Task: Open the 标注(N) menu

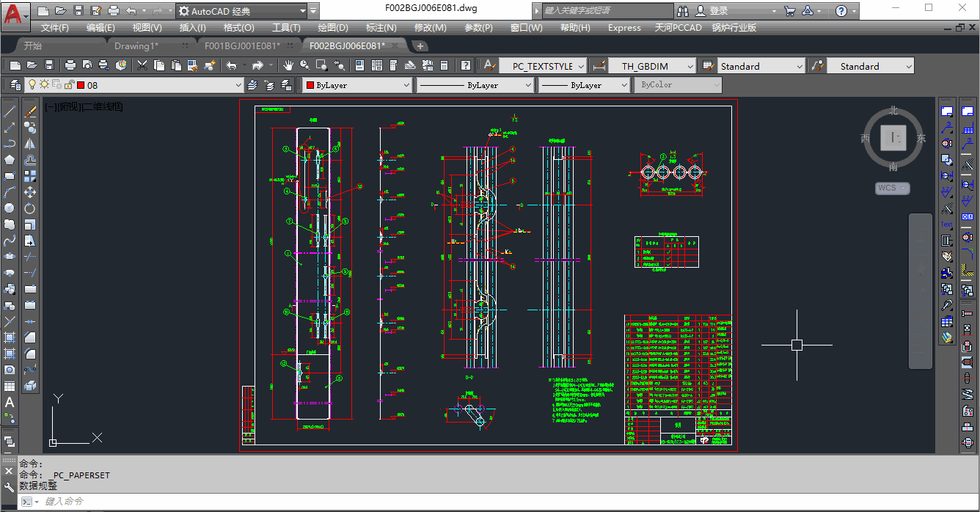Action: coord(381,28)
